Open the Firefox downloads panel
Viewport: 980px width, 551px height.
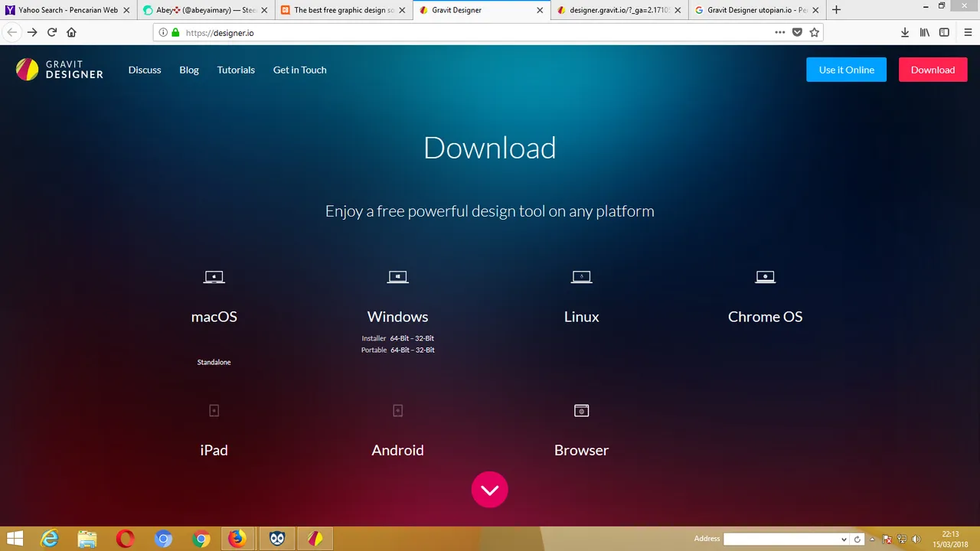coord(905,32)
